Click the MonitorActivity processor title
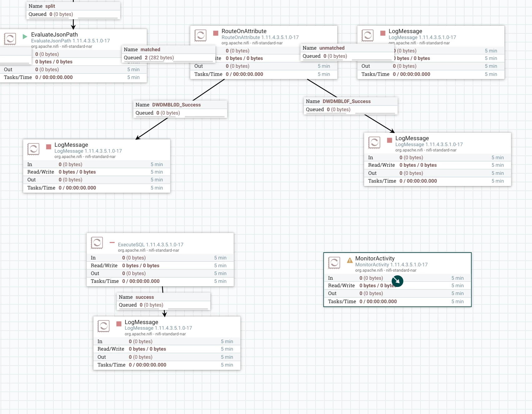 [x=375, y=259]
